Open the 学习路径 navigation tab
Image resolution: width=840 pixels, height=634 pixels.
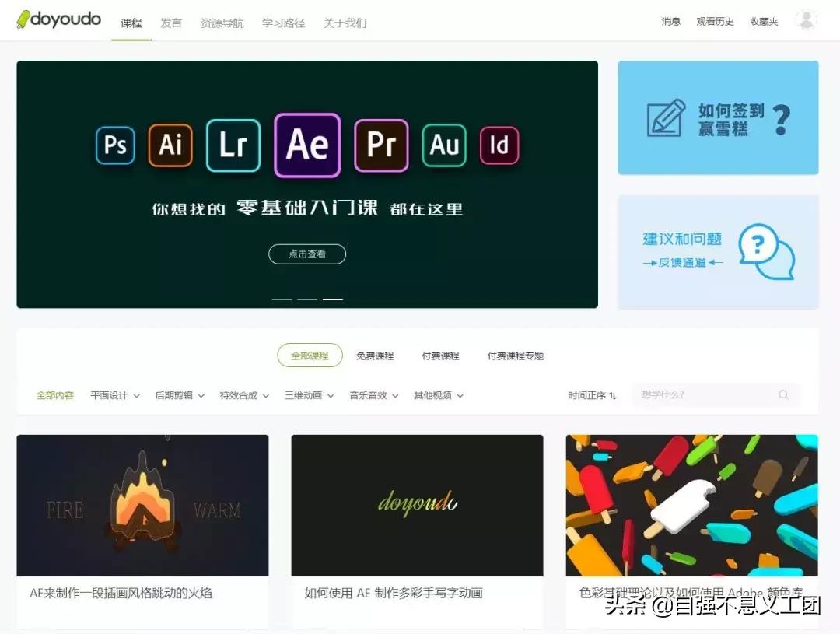283,23
